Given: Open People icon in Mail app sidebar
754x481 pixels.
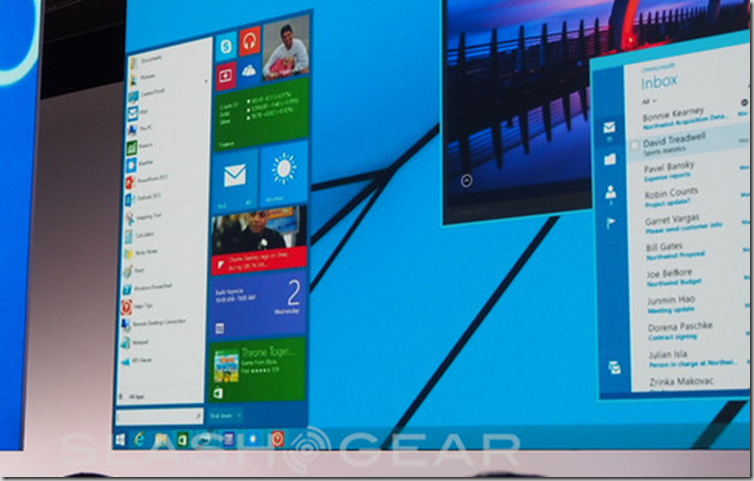Looking at the screenshot, I should tap(611, 192).
